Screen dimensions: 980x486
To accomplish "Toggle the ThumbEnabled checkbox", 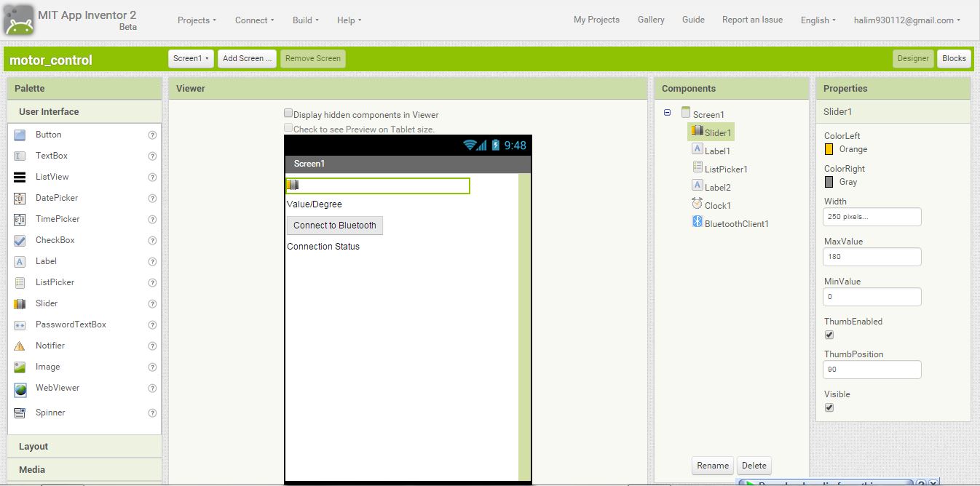I will (x=829, y=335).
